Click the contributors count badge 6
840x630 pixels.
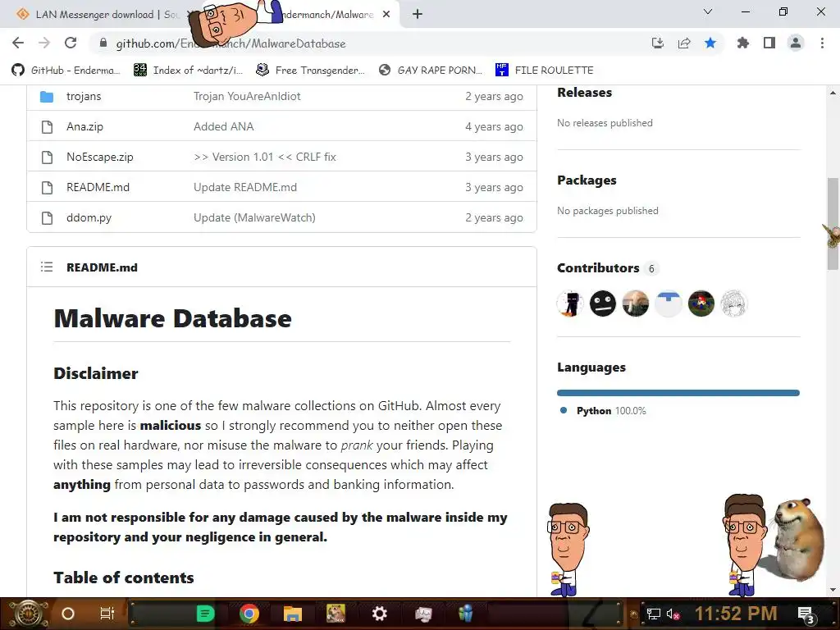(651, 268)
